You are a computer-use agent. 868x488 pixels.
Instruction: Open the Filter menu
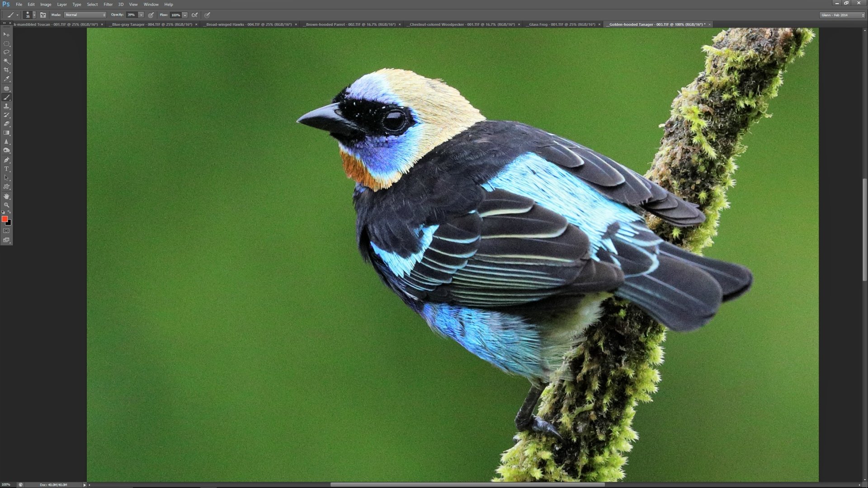[x=108, y=4]
